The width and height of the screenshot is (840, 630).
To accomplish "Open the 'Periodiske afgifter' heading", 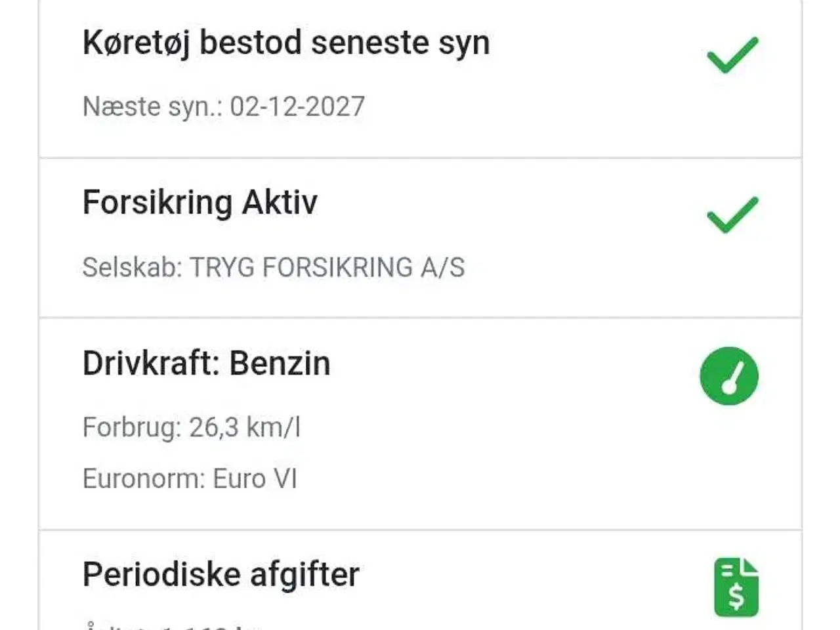I will coord(221,575).
